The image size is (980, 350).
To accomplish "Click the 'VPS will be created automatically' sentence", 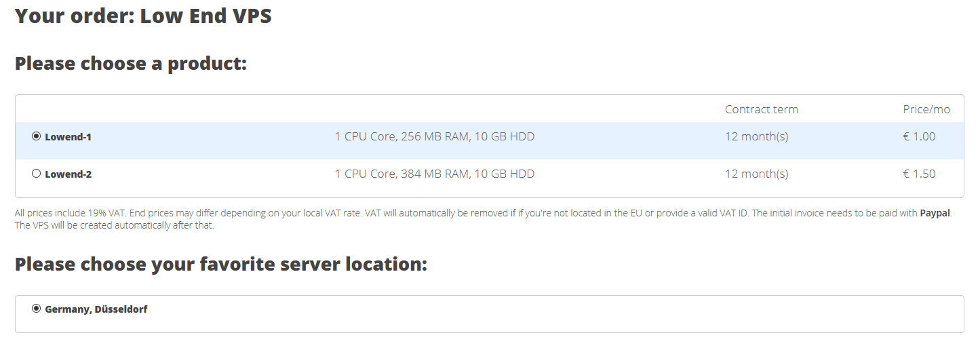I will (114, 225).
